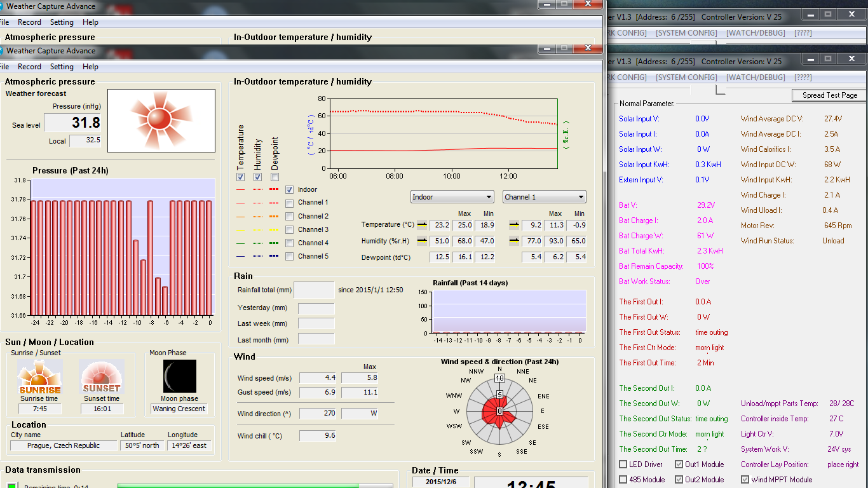Check the Channel 3 sensor checkbox
This screenshot has width=868, height=488.
(290, 229)
